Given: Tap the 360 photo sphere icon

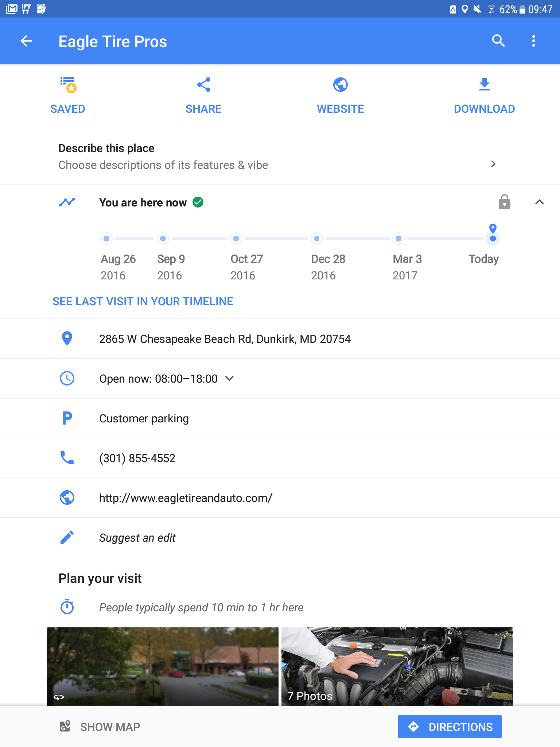Looking at the screenshot, I should [59, 697].
